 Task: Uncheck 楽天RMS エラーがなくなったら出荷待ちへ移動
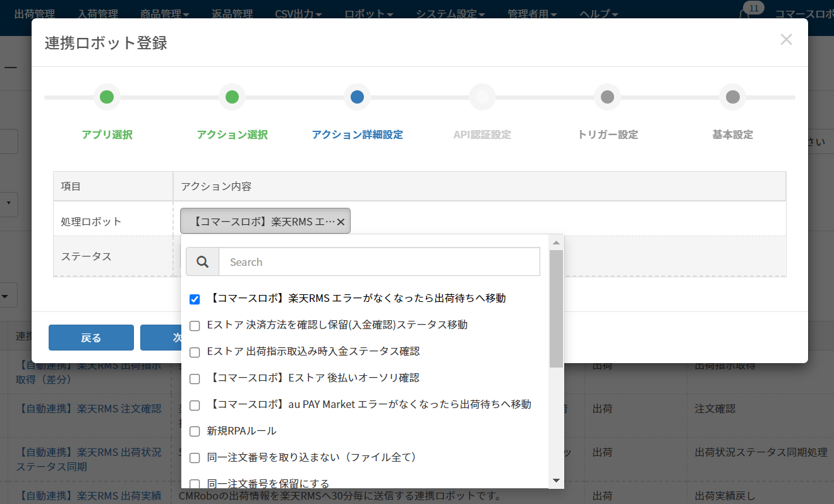[195, 299]
